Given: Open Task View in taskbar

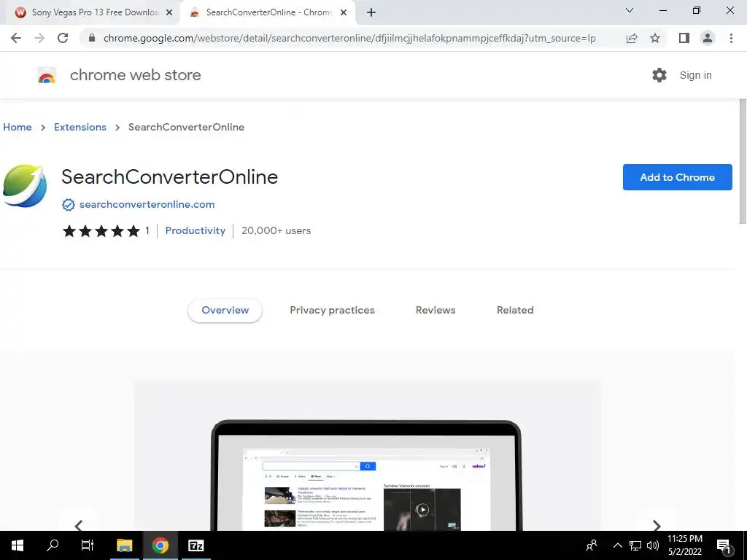Looking at the screenshot, I should click(x=88, y=545).
